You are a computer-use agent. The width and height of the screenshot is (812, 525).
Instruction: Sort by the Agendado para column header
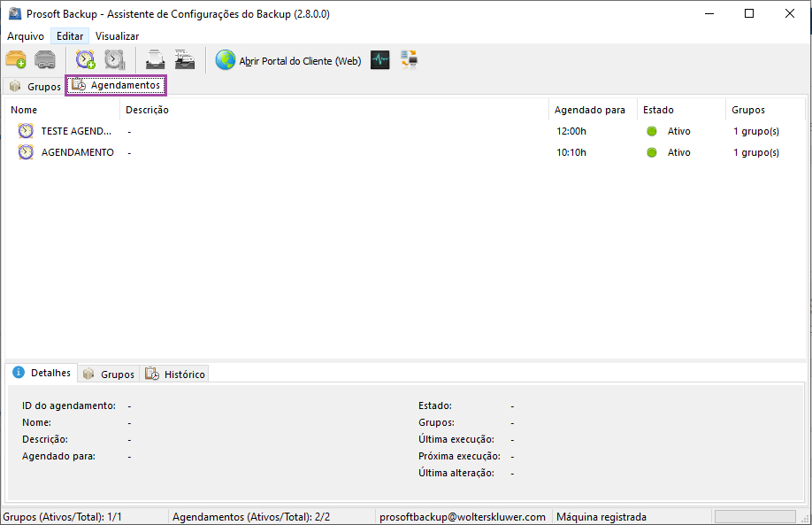pos(593,110)
